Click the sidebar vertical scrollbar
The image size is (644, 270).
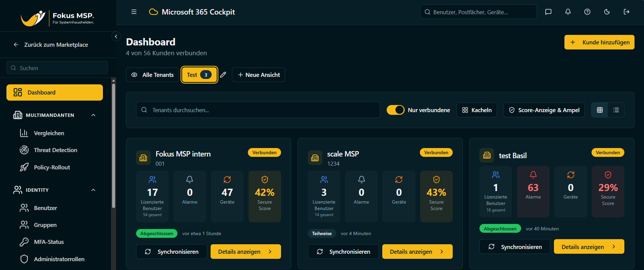point(114,146)
